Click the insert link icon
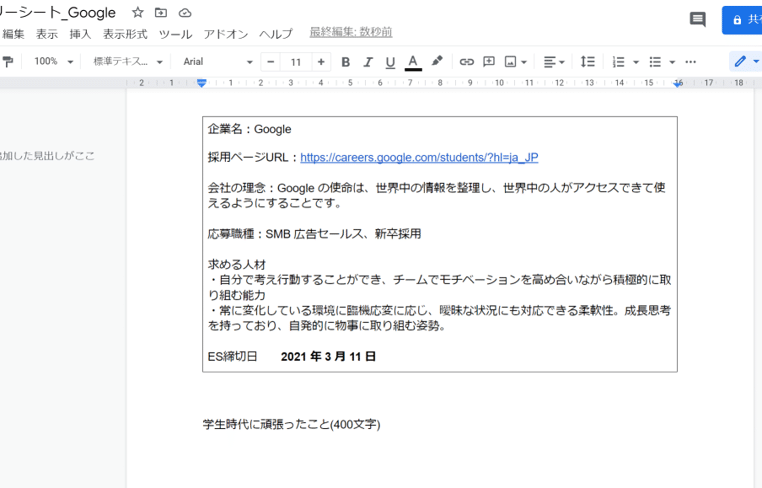The image size is (762, 488). pyautogui.click(x=467, y=62)
